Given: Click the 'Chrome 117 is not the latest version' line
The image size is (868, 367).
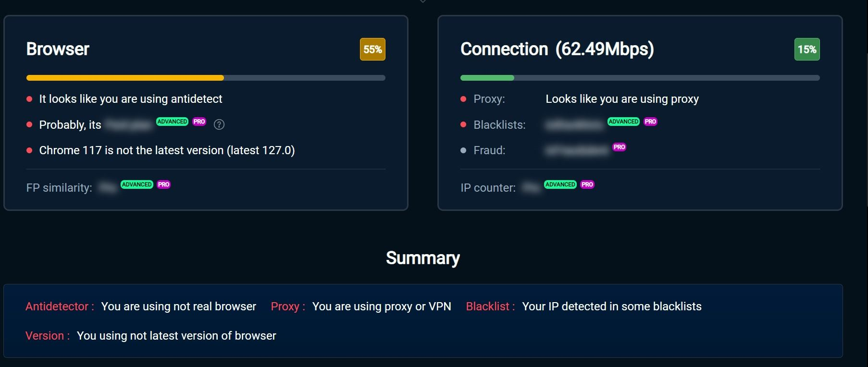Looking at the screenshot, I should (167, 150).
